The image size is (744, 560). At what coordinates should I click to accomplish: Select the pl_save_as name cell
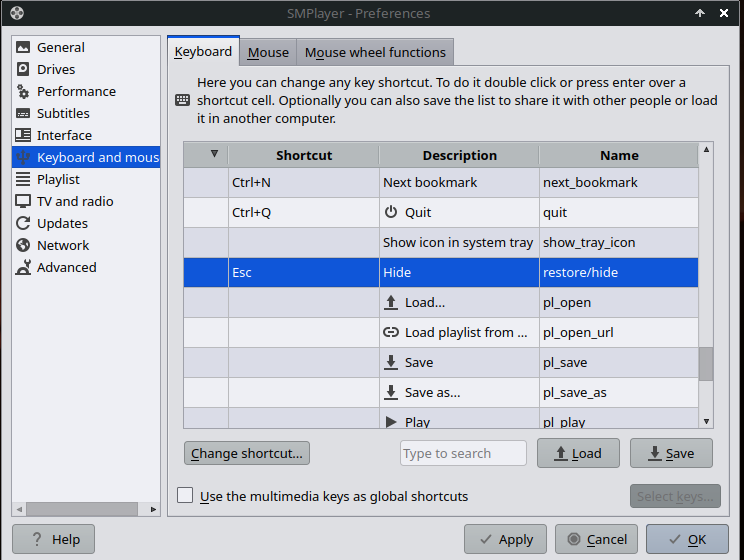(x=619, y=392)
